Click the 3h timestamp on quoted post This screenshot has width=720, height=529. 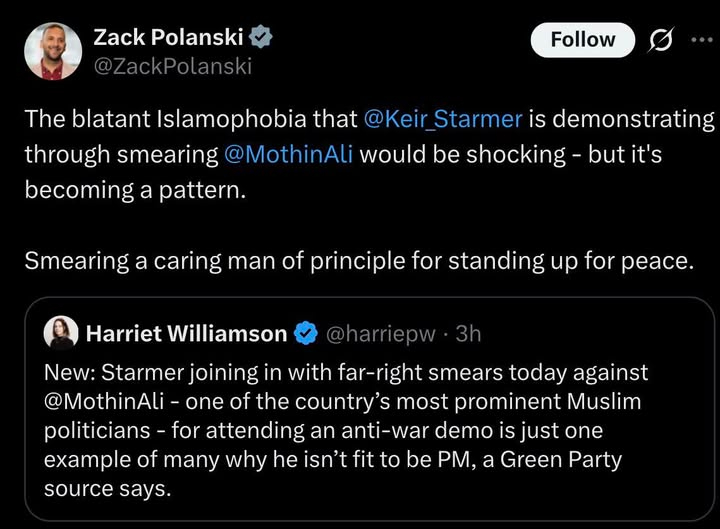click(468, 333)
